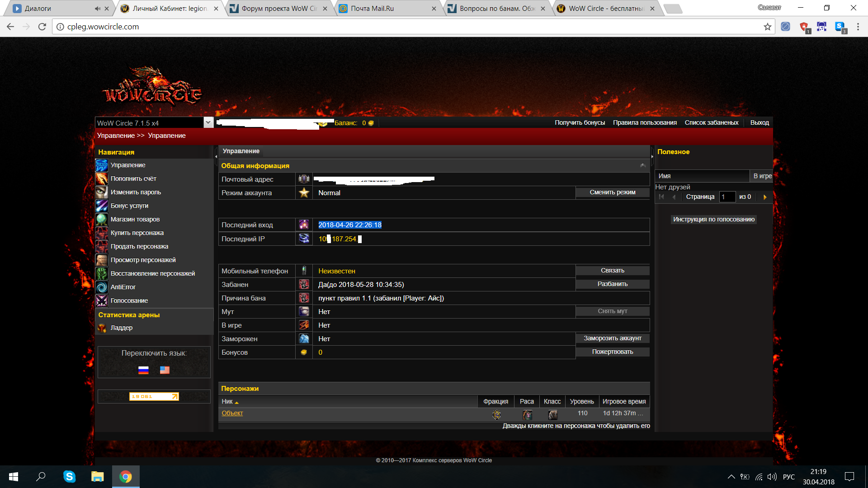
Task: Click the Управление sidebar icon
Action: click(x=102, y=165)
